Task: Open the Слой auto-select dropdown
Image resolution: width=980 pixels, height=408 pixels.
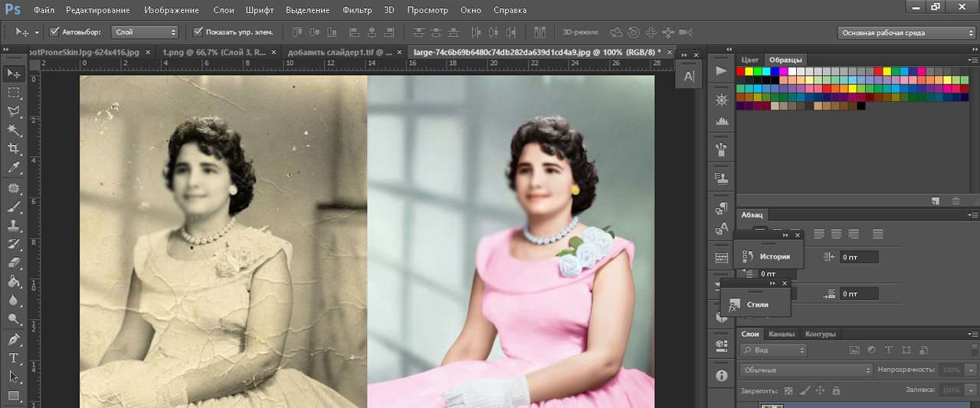Action: point(145,32)
